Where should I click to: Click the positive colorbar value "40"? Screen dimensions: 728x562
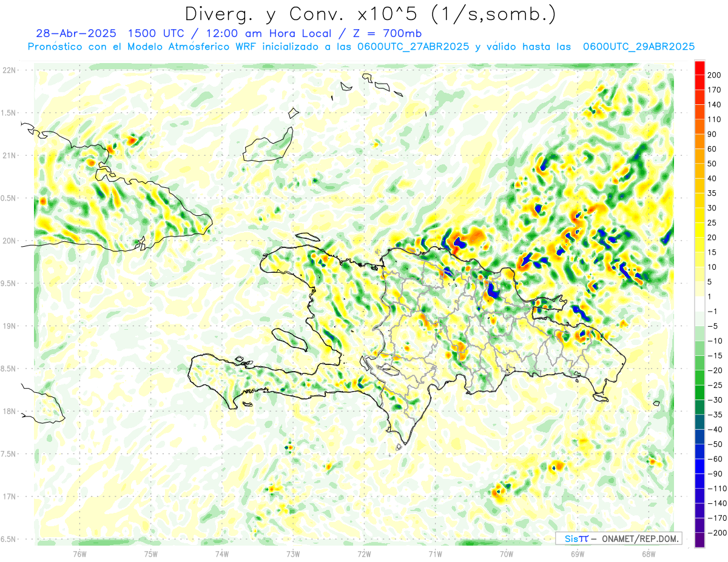click(712, 179)
